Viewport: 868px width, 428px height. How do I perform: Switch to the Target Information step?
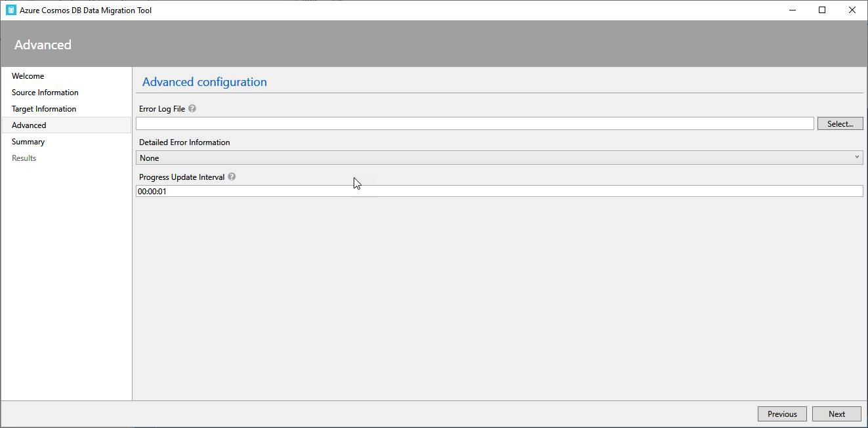pyautogui.click(x=44, y=109)
